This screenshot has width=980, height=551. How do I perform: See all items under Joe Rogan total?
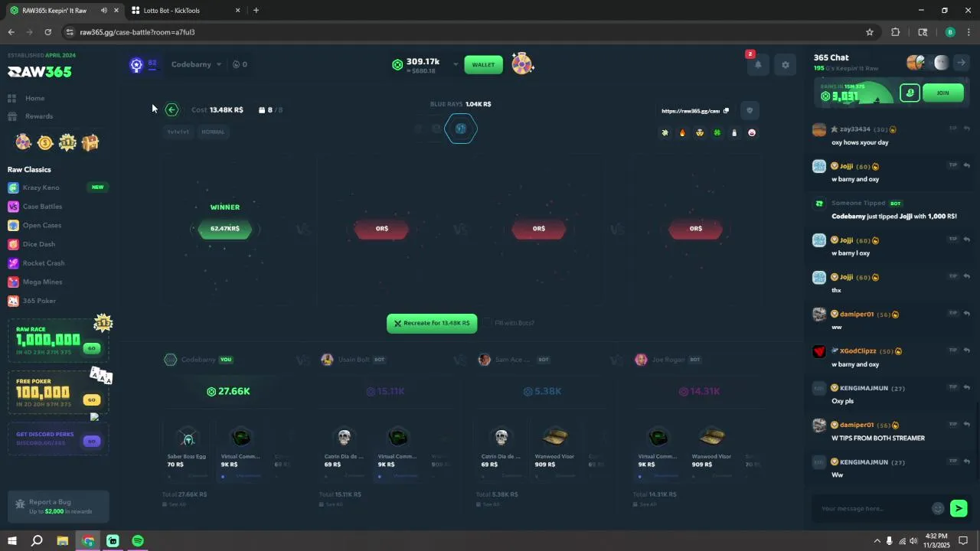[x=645, y=504]
